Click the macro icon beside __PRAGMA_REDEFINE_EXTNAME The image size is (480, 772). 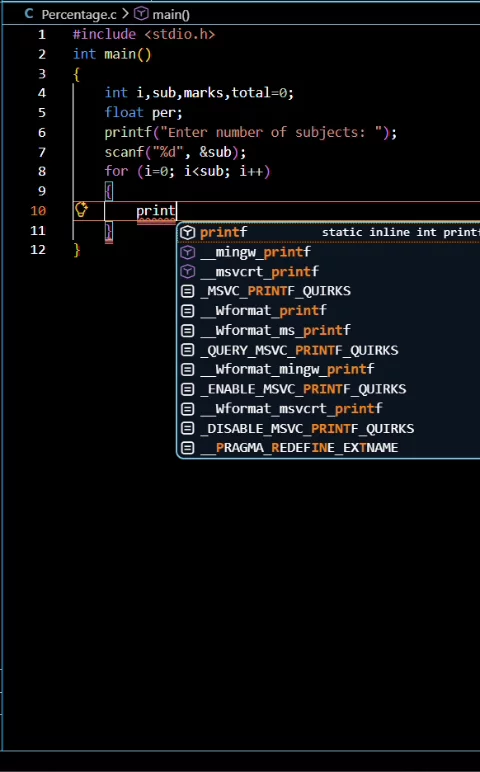[x=188, y=448]
